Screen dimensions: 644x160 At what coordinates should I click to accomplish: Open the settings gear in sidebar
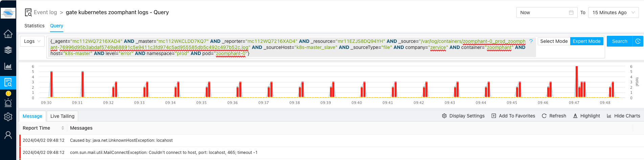coord(8,117)
